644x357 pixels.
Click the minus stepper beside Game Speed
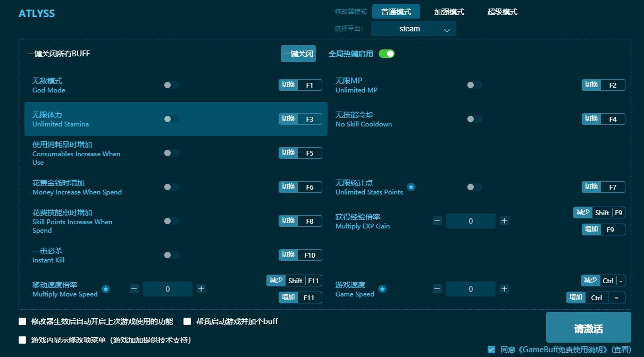tap(437, 289)
